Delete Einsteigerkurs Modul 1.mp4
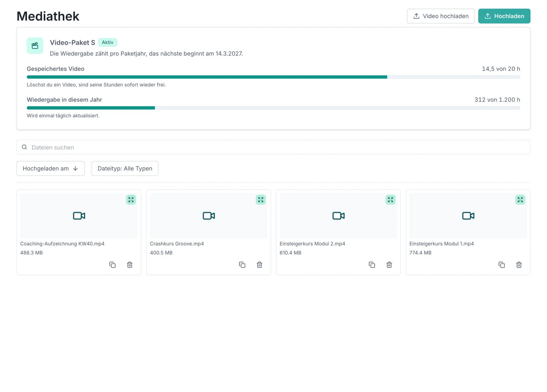This screenshot has height=392, width=547. pos(519,265)
